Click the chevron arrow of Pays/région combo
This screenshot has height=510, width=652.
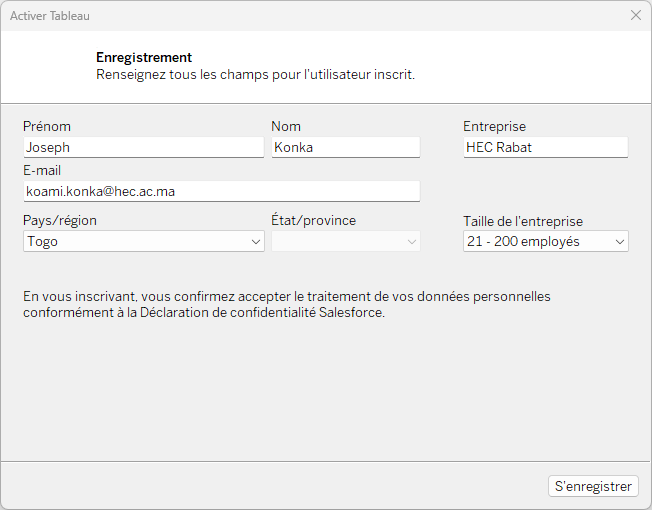(256, 241)
